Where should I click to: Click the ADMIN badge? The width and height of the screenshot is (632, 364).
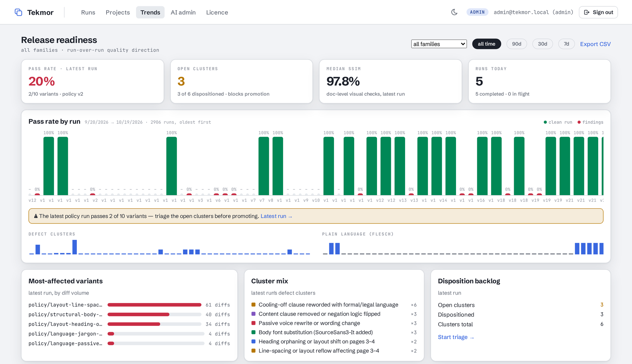pyautogui.click(x=477, y=12)
